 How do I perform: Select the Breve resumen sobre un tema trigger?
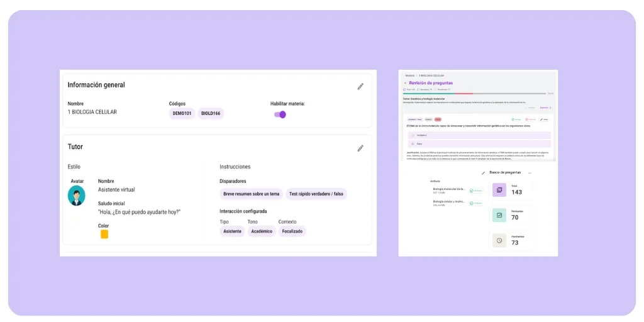[x=251, y=194]
